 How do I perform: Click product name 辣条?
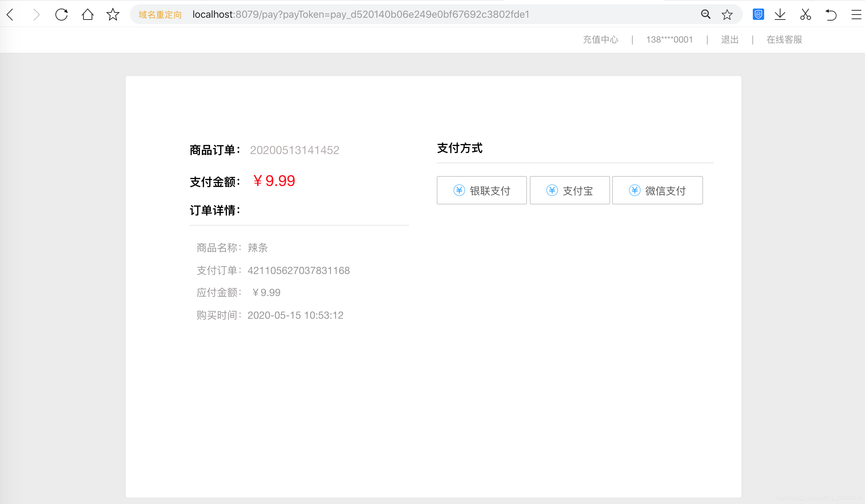point(258,248)
